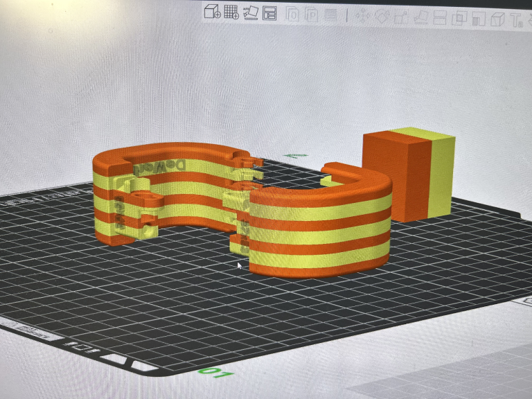Select the Rotate gizmo tool
Screen dimensions: 532x399
point(382,17)
